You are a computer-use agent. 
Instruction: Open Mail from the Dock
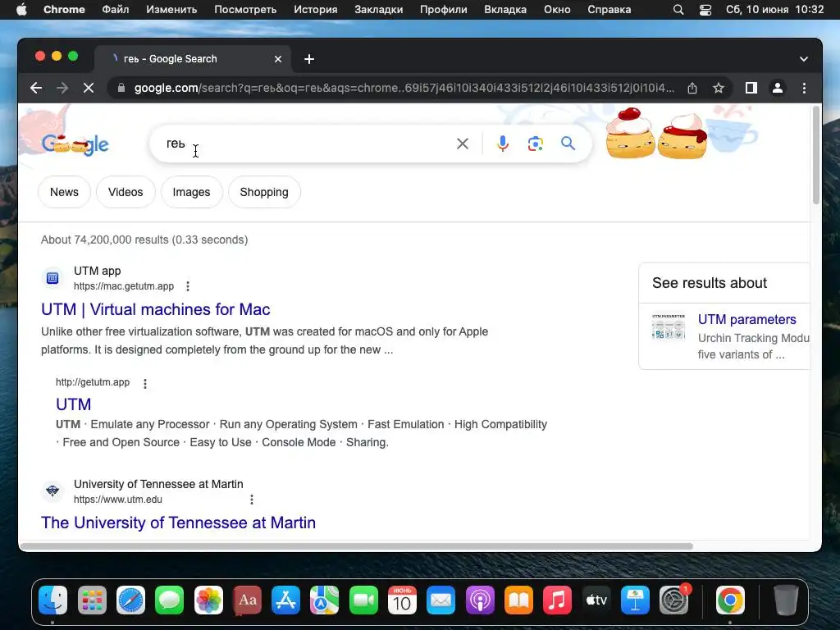tap(441, 600)
